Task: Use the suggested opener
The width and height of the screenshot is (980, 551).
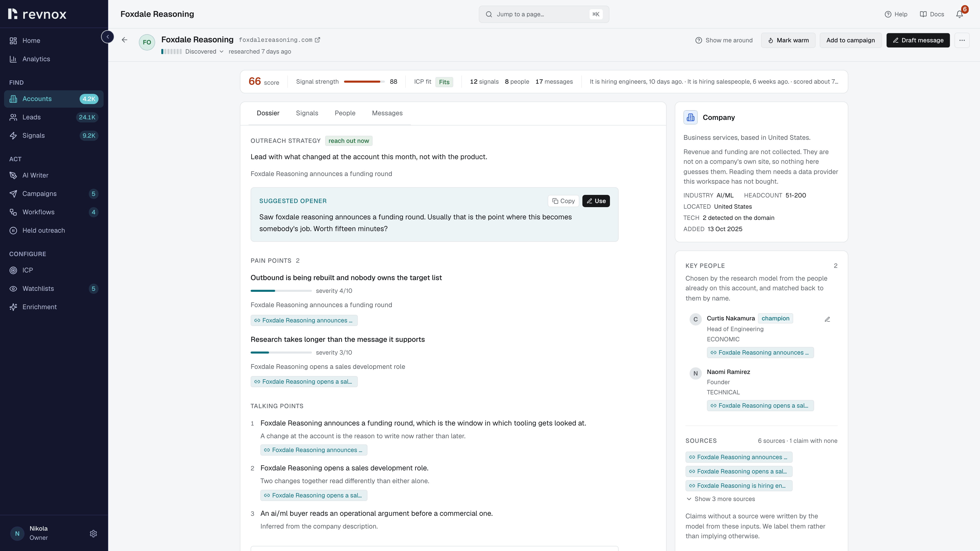Action: tap(596, 201)
